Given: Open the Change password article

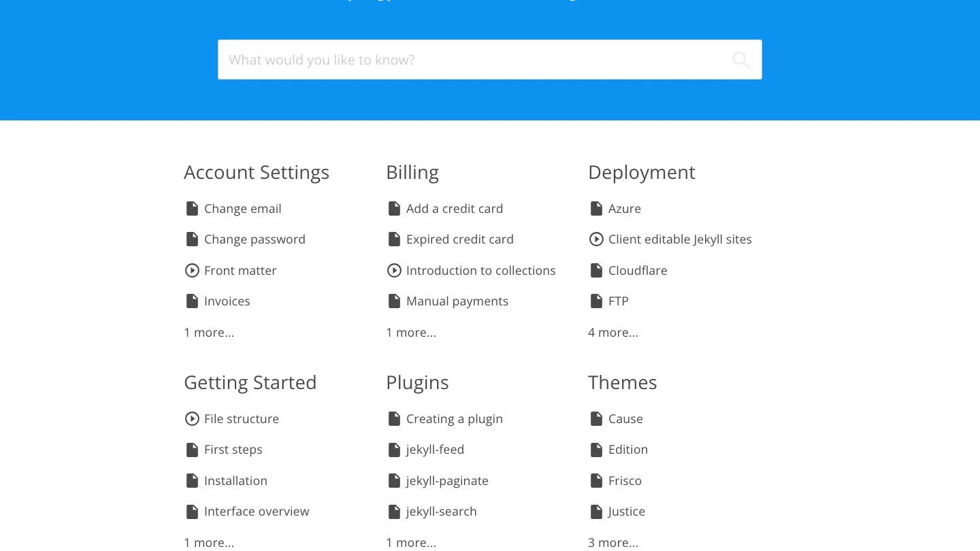Looking at the screenshot, I should pos(255,239).
